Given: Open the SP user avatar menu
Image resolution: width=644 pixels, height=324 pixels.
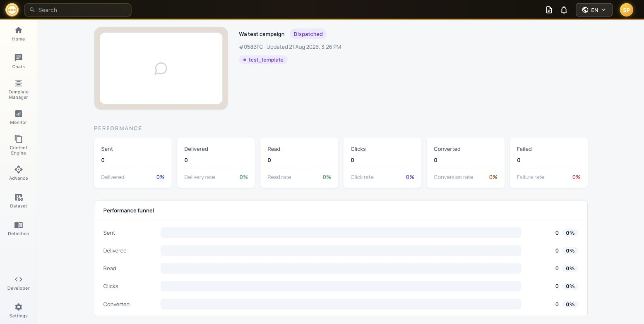Looking at the screenshot, I should (x=626, y=10).
